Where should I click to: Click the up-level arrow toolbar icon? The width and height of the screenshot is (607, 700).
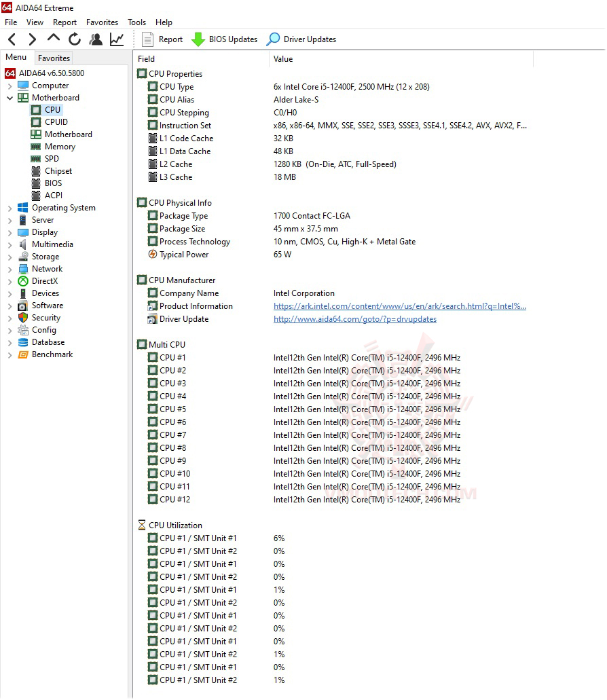54,38
